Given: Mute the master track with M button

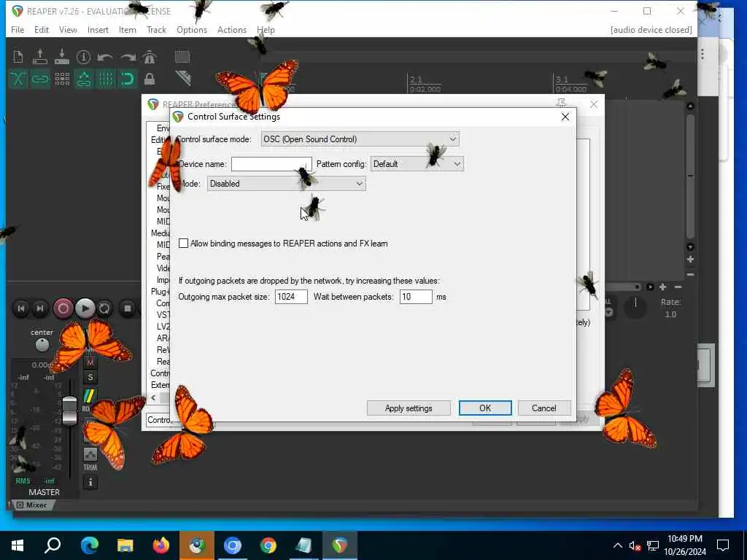Looking at the screenshot, I should pos(90,362).
